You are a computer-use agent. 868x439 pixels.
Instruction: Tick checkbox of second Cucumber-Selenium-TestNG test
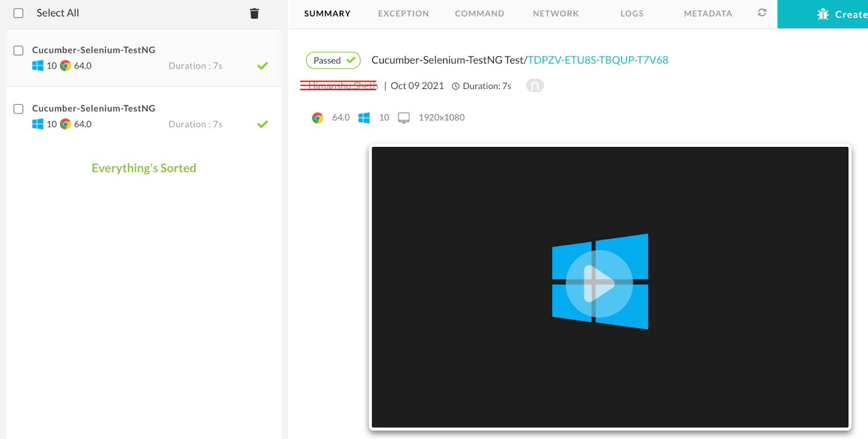coord(18,109)
